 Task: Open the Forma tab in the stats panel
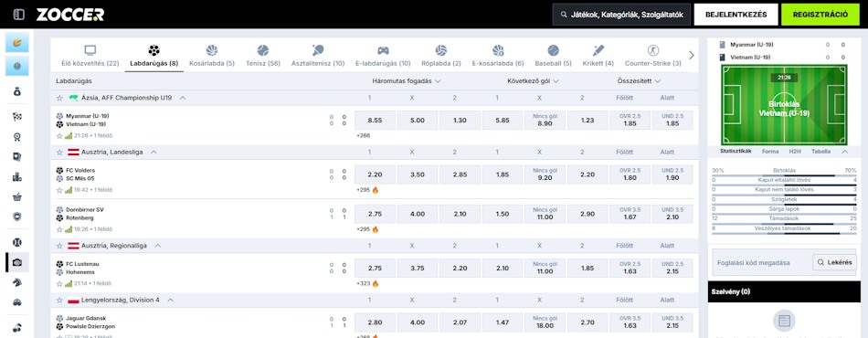[x=770, y=151]
